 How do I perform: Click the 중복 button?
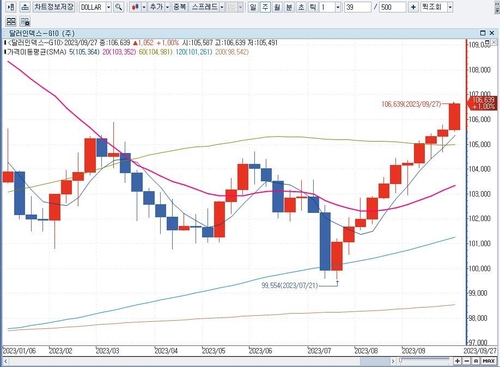180,7
